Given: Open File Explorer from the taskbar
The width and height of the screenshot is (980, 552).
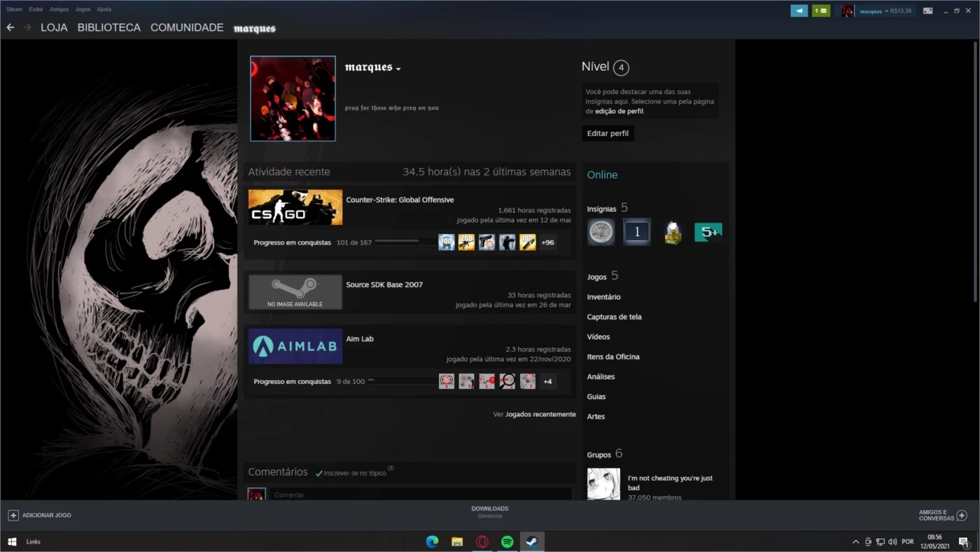Looking at the screenshot, I should [x=457, y=541].
